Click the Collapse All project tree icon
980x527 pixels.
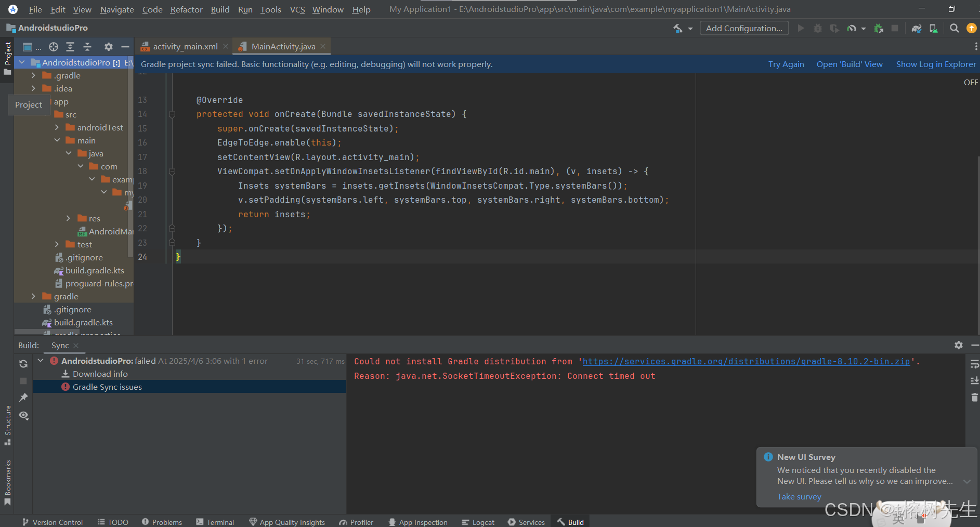87,47
